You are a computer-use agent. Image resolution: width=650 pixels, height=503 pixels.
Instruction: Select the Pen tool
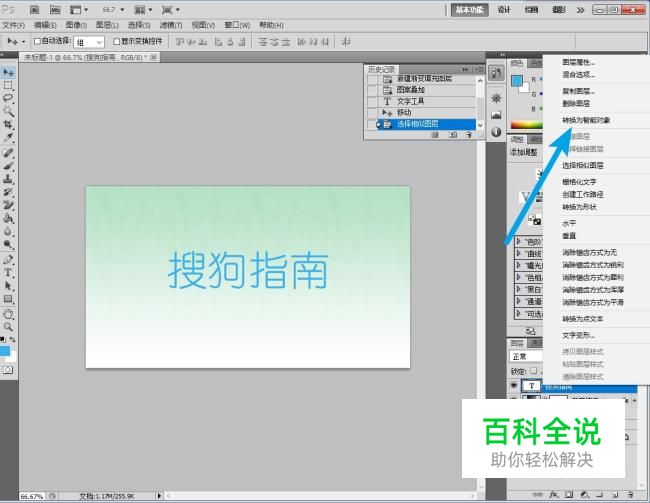click(x=8, y=260)
